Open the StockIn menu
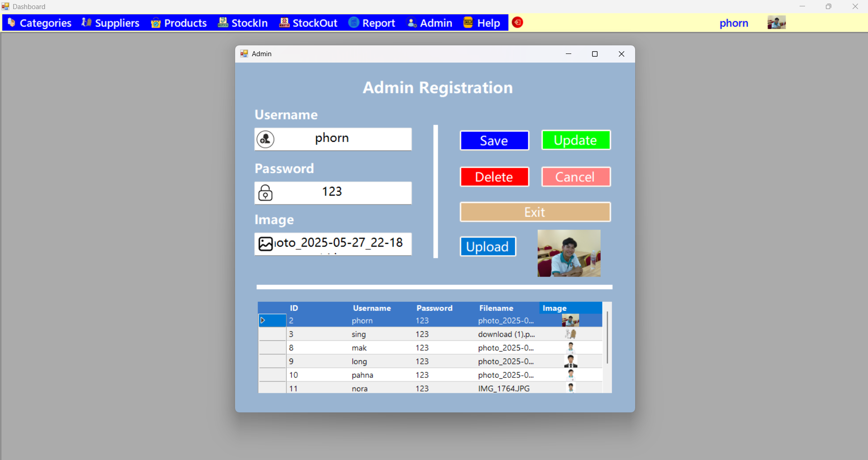Viewport: 868px width, 460px height. click(x=243, y=23)
